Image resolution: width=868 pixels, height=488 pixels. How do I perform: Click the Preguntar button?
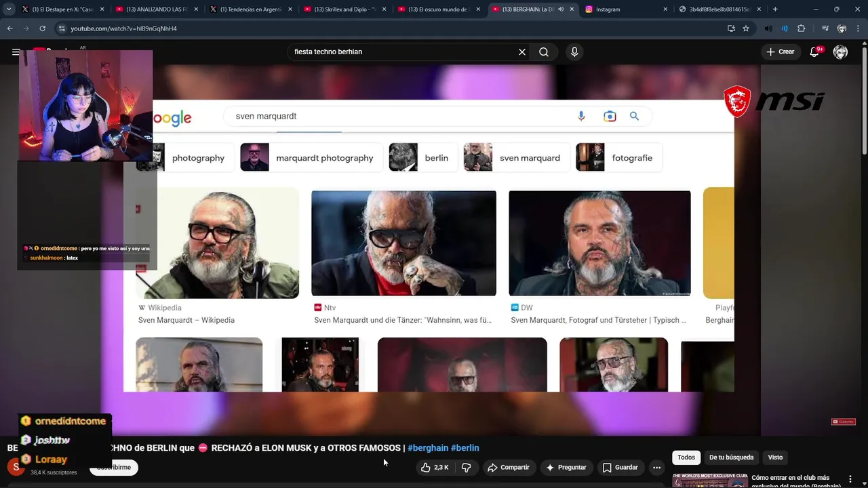pyautogui.click(x=566, y=467)
